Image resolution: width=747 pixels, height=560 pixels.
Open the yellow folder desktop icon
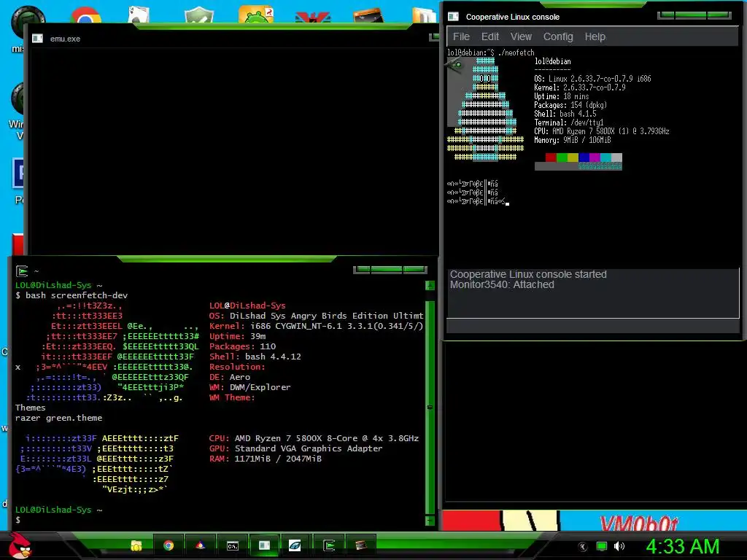coord(423,15)
